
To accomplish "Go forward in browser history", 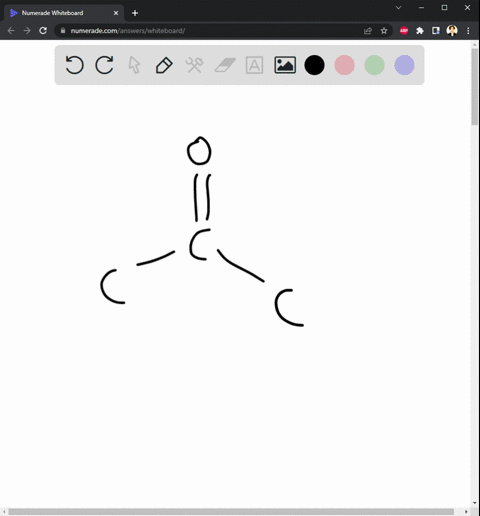I will [x=27, y=31].
